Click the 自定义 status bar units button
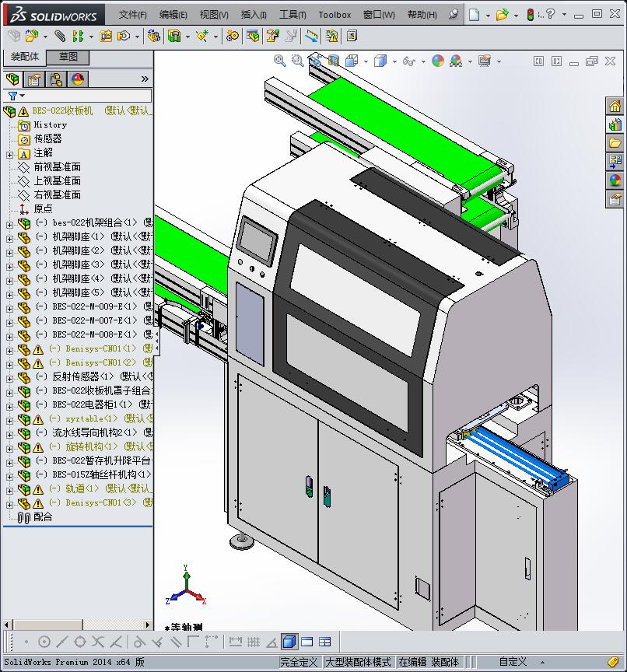The height and width of the screenshot is (672, 627). (513, 662)
